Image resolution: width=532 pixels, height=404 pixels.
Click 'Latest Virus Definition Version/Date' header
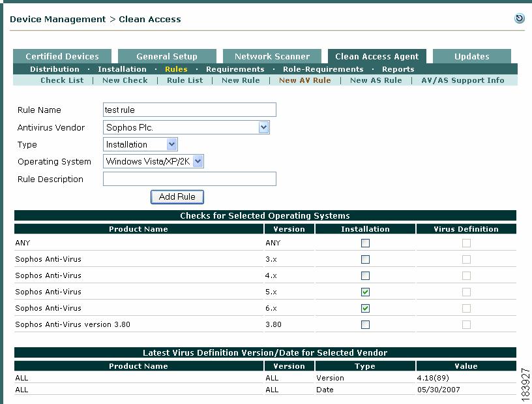click(x=265, y=352)
